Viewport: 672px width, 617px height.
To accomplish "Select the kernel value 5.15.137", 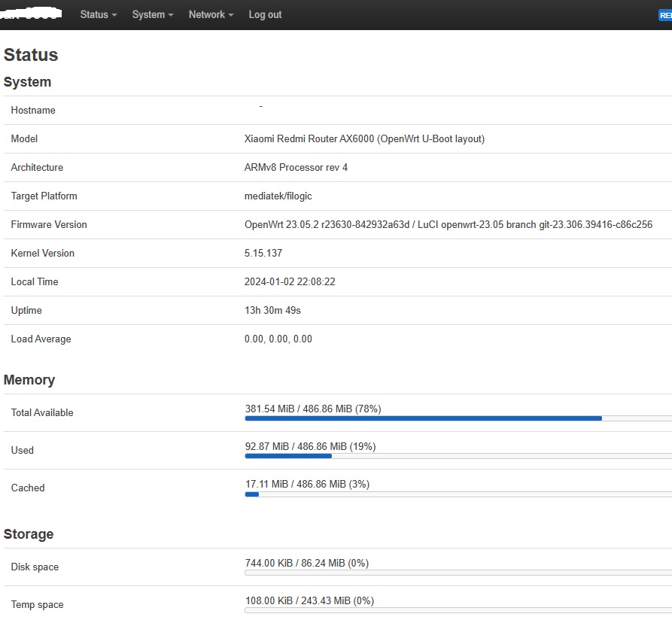I will pos(263,254).
